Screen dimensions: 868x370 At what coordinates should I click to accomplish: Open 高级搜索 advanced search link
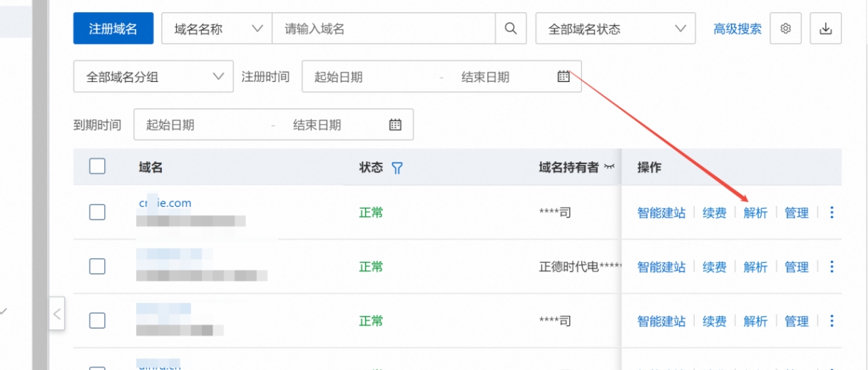(x=737, y=29)
